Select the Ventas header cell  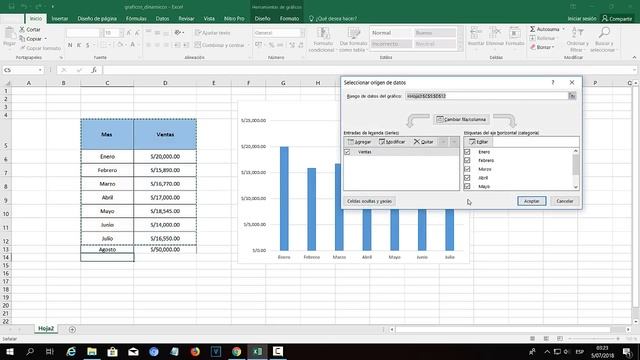[x=165, y=134]
